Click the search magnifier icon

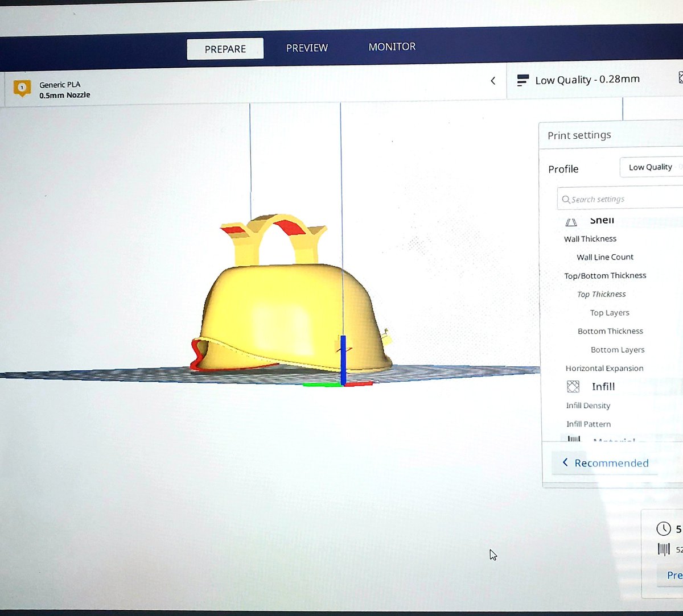point(566,200)
